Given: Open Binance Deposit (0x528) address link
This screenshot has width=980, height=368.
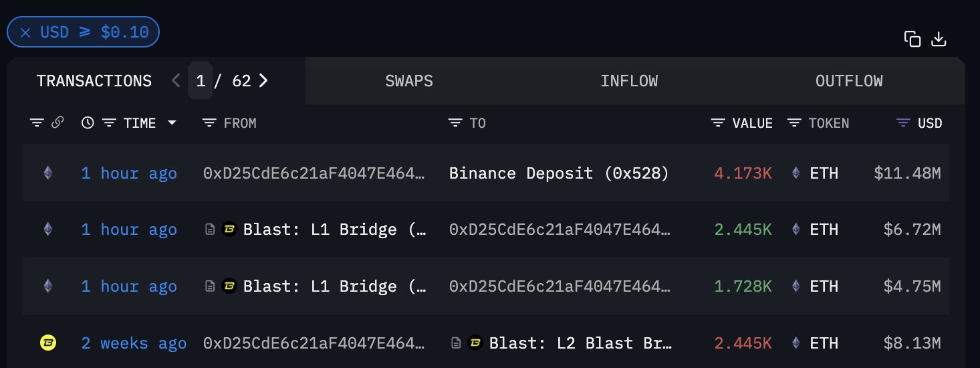Looking at the screenshot, I should pos(559,173).
